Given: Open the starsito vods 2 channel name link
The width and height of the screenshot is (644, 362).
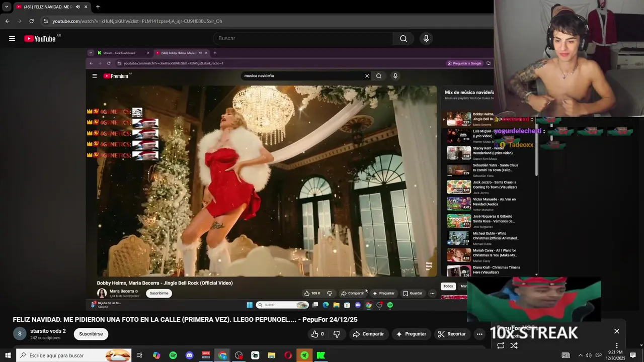Looking at the screenshot, I should coord(48,331).
